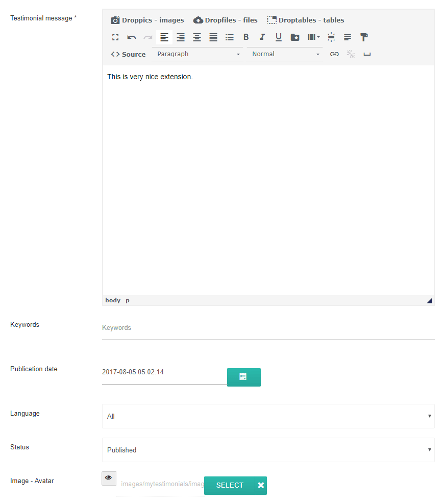Expand the Language dropdown set to All
Image resolution: width=444 pixels, height=504 pixels.
click(x=268, y=416)
